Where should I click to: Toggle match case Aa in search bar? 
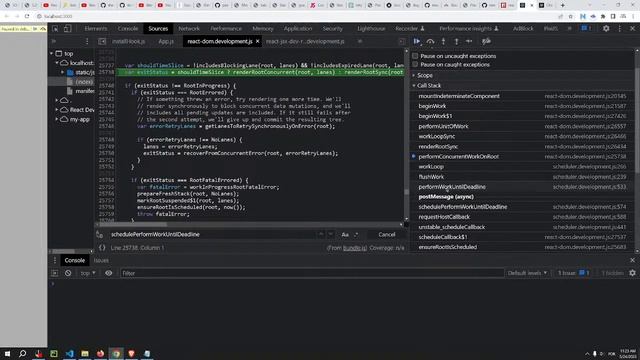pos(345,235)
